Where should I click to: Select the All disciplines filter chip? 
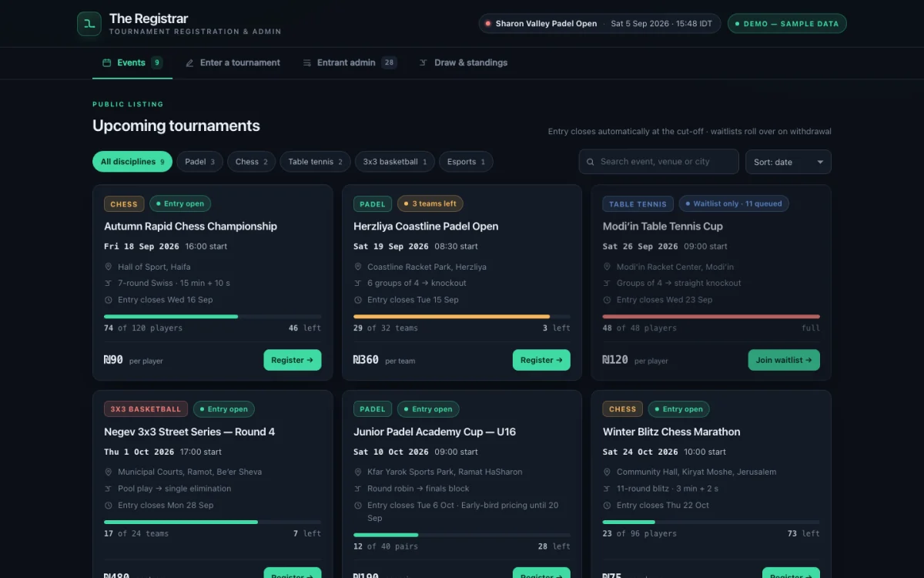click(x=132, y=162)
